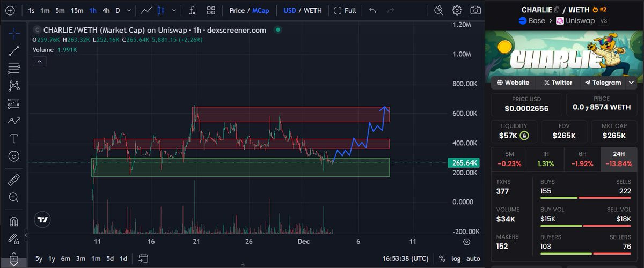Screen dimensions: 644x268
Task: Collapse the indicator legend chevron
Action: pyautogui.click(x=40, y=62)
